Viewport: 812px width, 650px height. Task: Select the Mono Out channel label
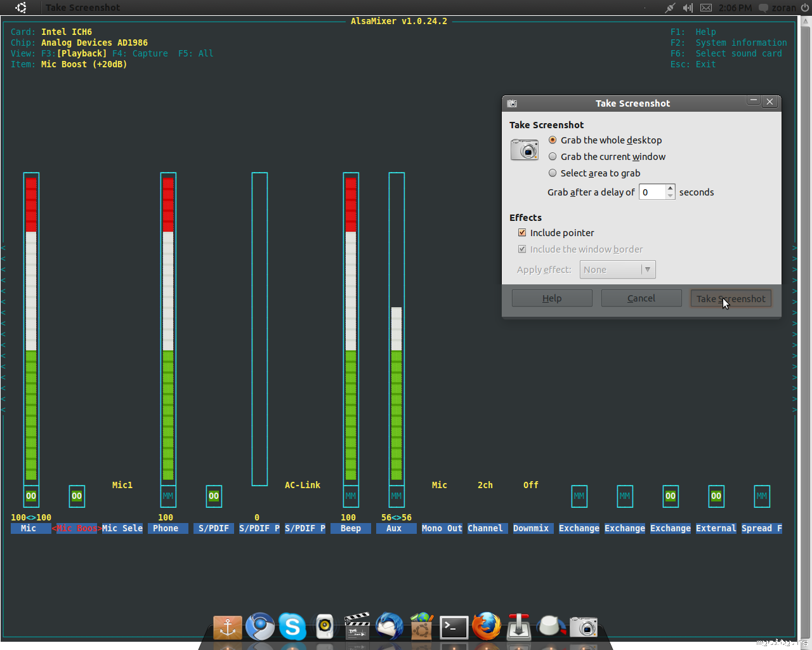[x=442, y=528]
